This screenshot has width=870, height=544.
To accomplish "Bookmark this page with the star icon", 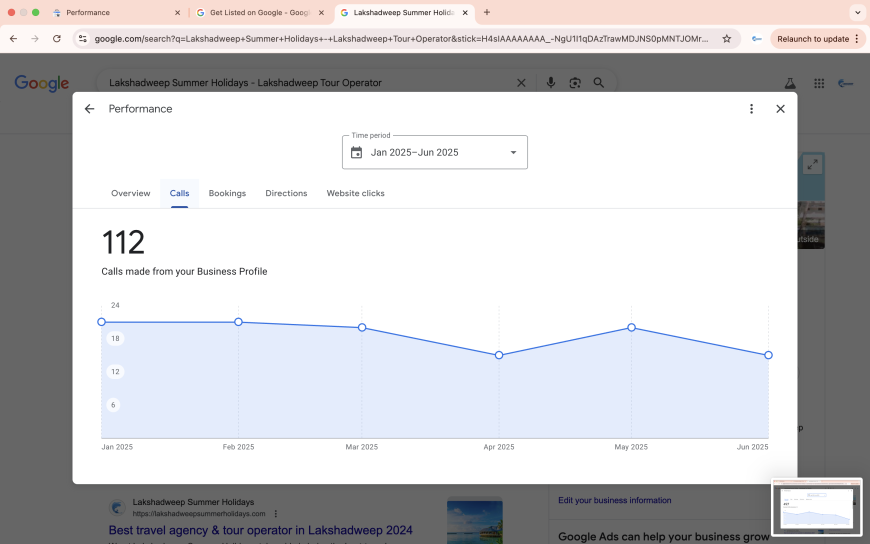I will (727, 39).
